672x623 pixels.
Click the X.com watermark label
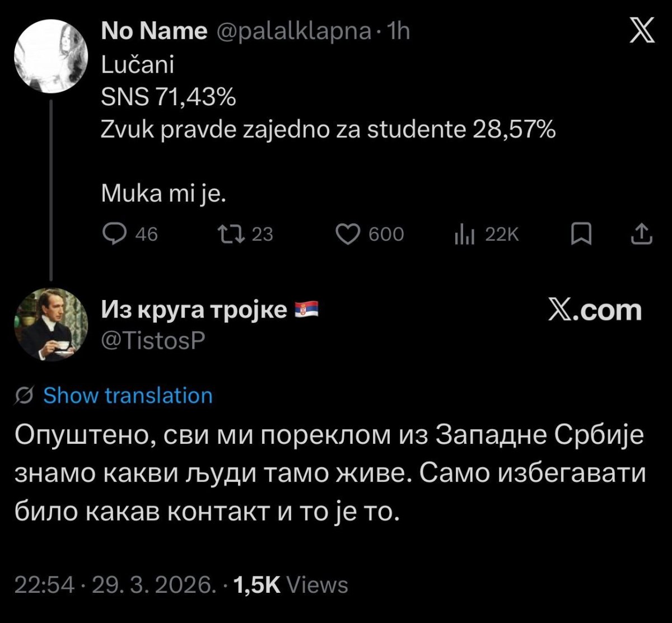pos(594,311)
